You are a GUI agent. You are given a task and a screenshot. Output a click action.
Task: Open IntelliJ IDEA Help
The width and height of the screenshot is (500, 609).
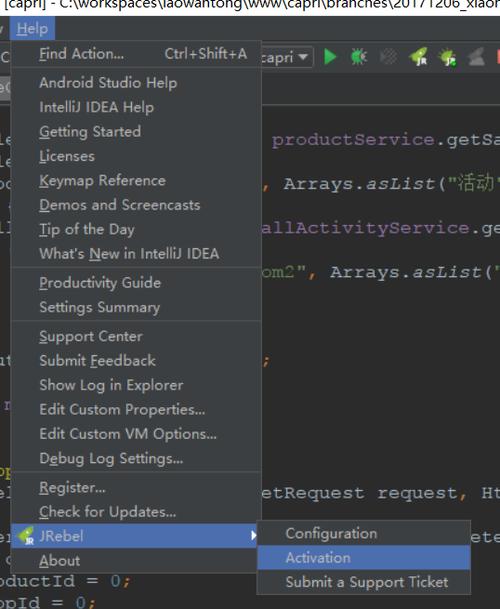pyautogui.click(x=136, y=107)
